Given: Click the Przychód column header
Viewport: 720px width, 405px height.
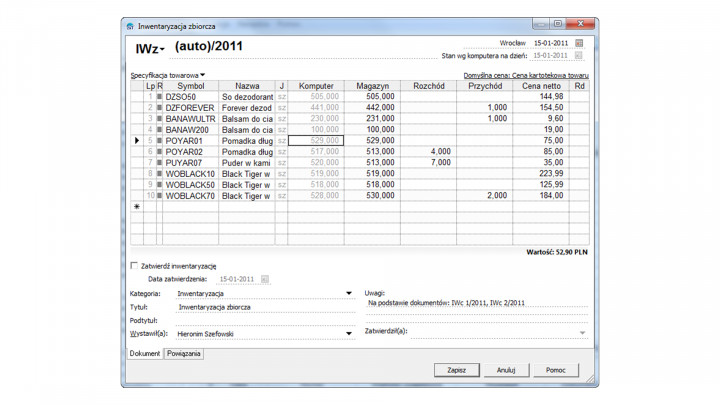Looking at the screenshot, I should tap(485, 86).
